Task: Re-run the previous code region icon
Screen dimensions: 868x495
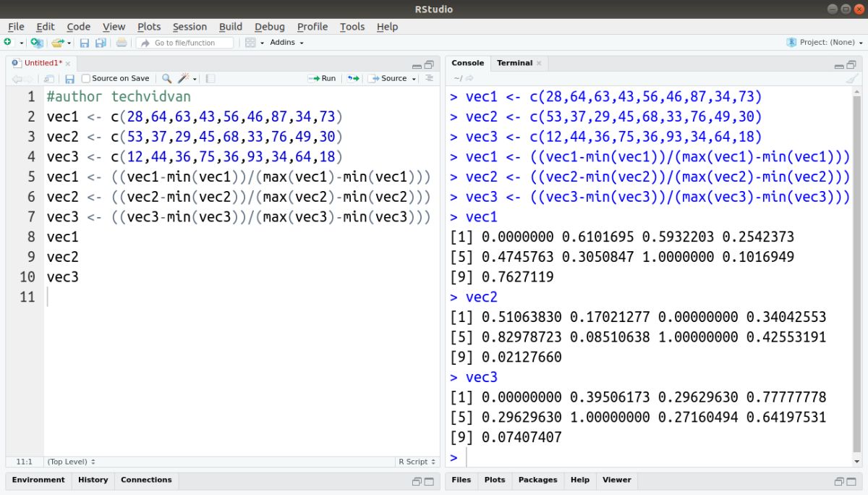Action: (353, 78)
